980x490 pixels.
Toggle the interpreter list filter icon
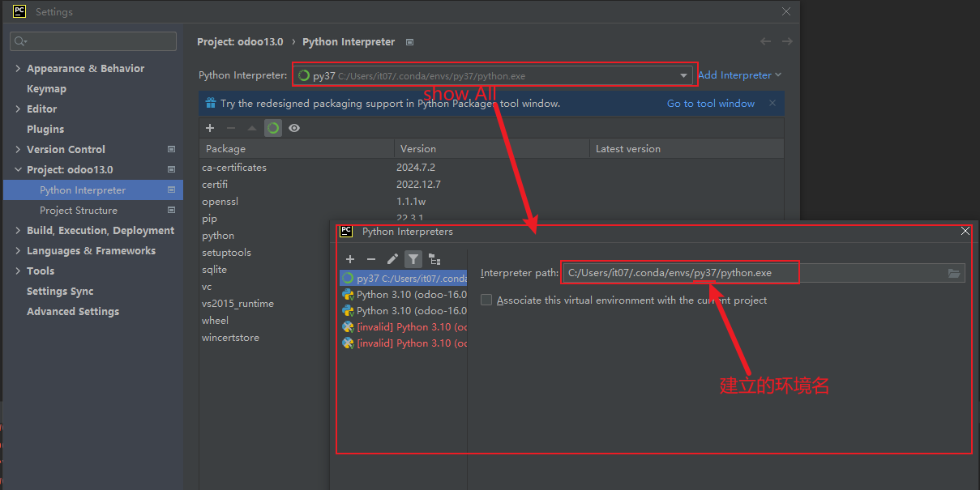(413, 259)
